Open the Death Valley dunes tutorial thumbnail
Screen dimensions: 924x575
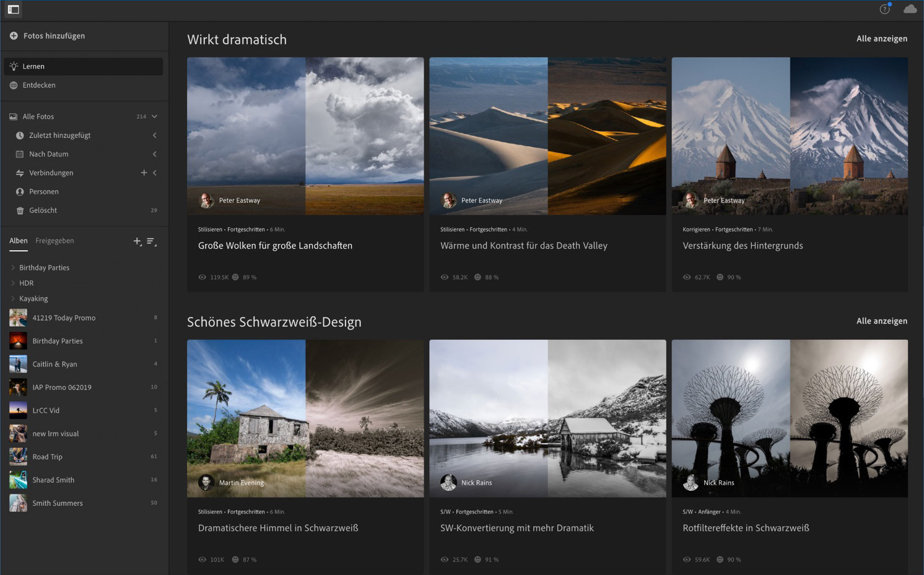[547, 136]
